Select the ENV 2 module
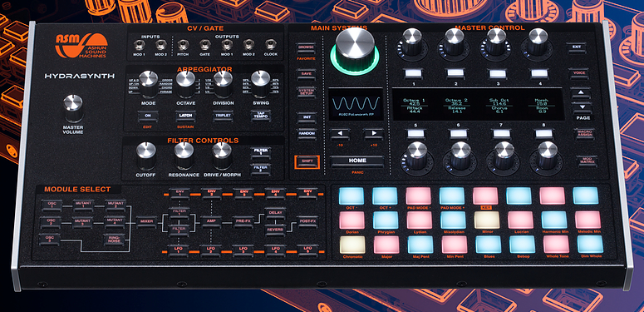Screen dimensions: 644x312 click(211, 193)
